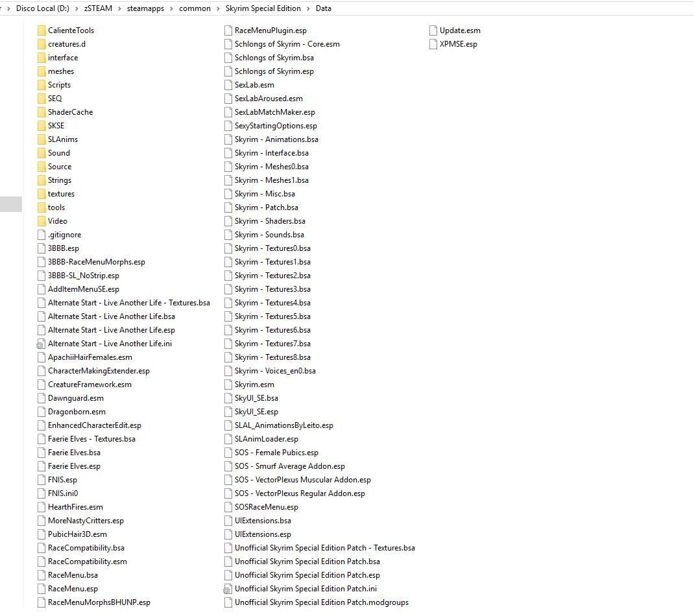Screen dimensions: 694x616
Task: Click the file icon of SkyUI_SE.esp
Action: tap(228, 412)
